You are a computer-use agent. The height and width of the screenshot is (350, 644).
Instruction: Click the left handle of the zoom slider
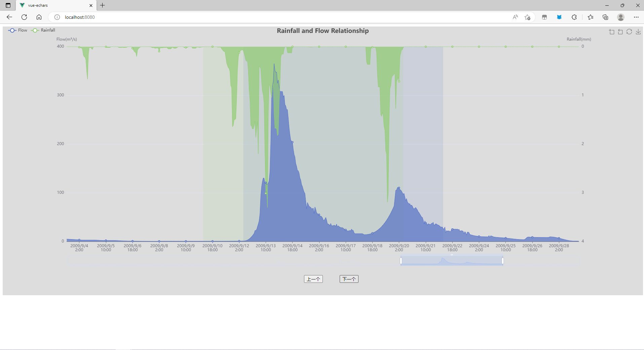point(401,261)
